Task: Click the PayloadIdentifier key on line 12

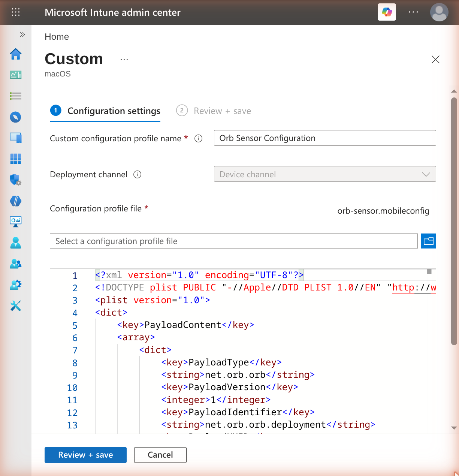Action: point(238,412)
